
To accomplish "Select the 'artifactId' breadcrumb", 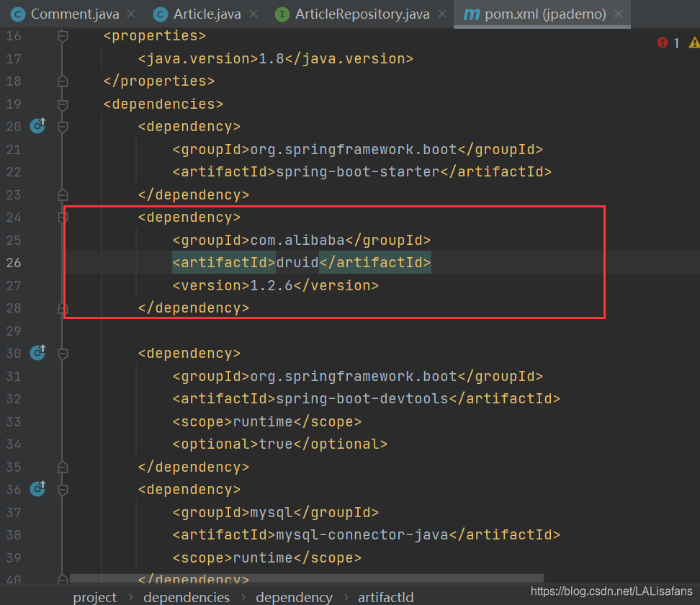I will point(386,597).
